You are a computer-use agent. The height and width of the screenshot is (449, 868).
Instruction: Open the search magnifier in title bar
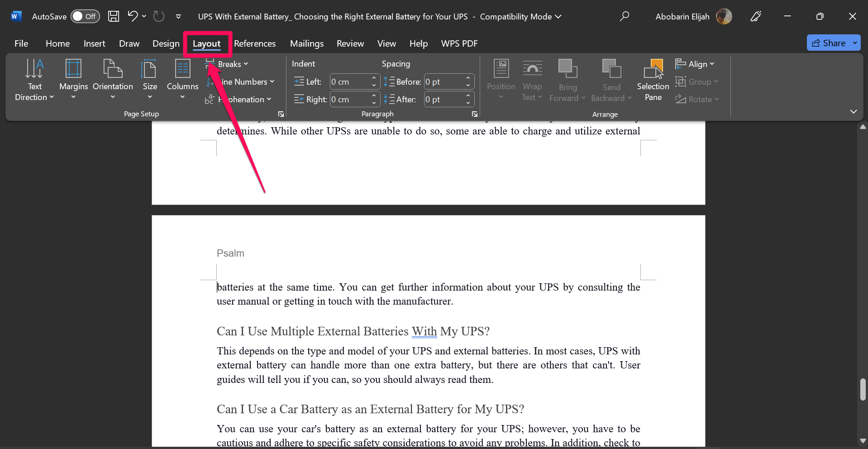tap(625, 16)
